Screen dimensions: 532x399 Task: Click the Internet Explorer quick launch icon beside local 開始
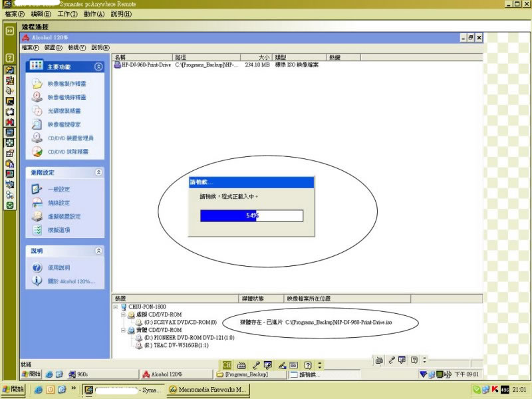point(39,390)
